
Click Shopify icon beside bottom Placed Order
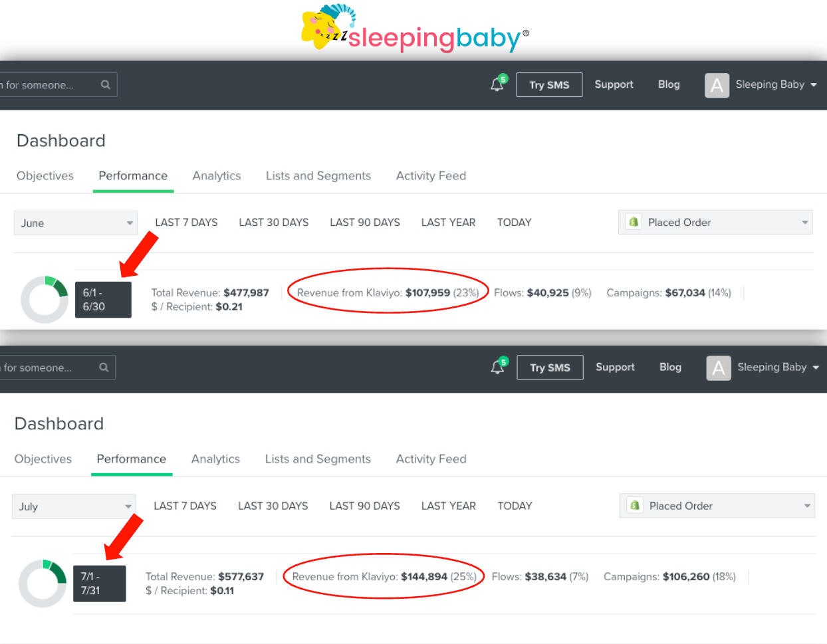click(635, 506)
